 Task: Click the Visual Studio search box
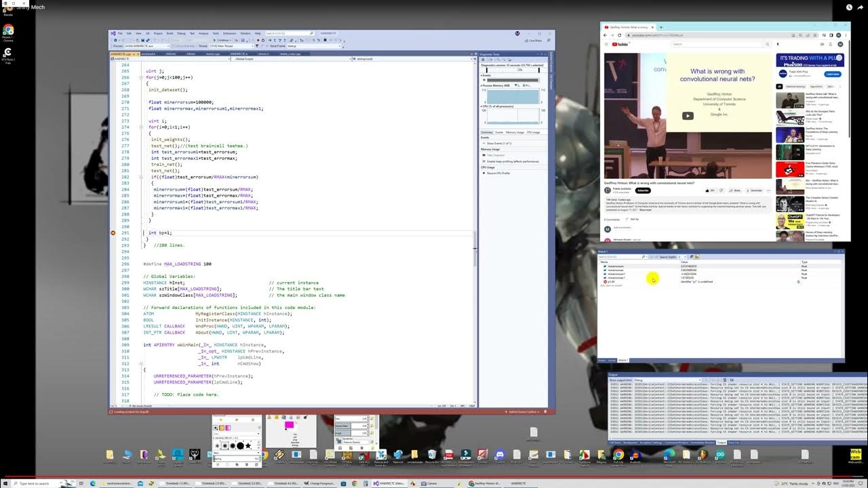290,34
